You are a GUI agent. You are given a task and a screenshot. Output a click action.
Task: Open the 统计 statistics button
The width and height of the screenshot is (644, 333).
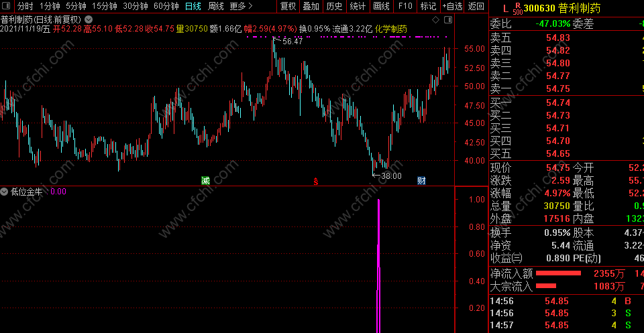pyautogui.click(x=358, y=6)
